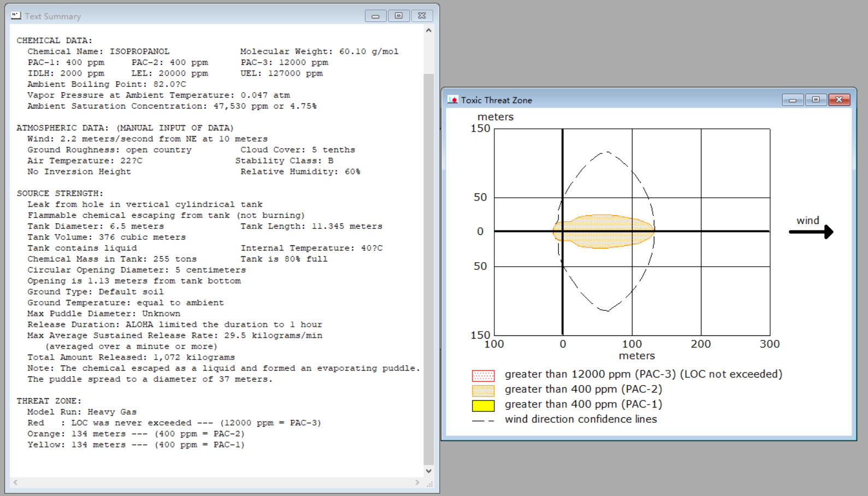Click the x-axis '300' tick label
The height and width of the screenshot is (496, 868).
pyautogui.click(x=770, y=344)
